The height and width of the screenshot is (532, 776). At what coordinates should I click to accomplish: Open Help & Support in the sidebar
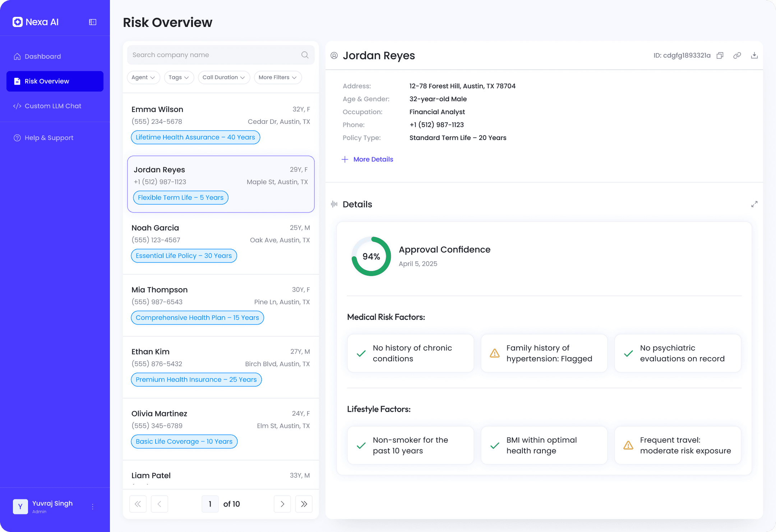[x=49, y=137]
